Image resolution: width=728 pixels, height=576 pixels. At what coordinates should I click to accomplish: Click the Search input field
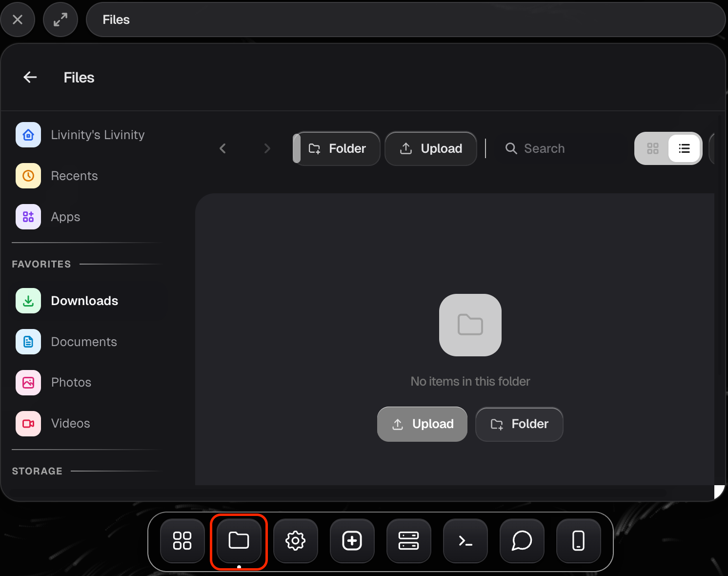pyautogui.click(x=561, y=148)
